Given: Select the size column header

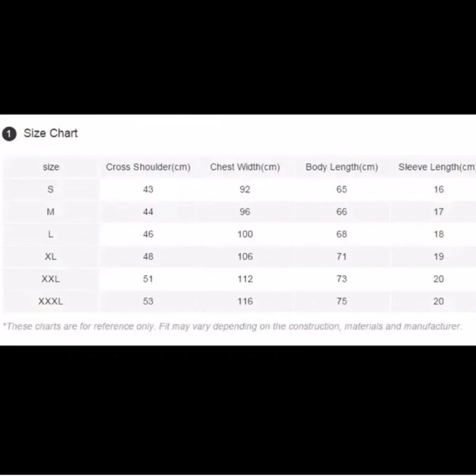Looking at the screenshot, I should (51, 167).
